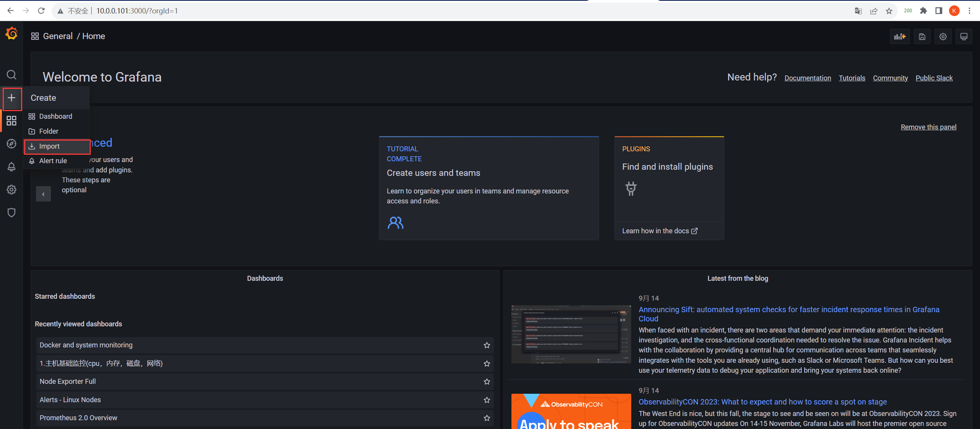Click the Dashboards panel title
Image resolution: width=980 pixels, height=429 pixels.
[265, 278]
